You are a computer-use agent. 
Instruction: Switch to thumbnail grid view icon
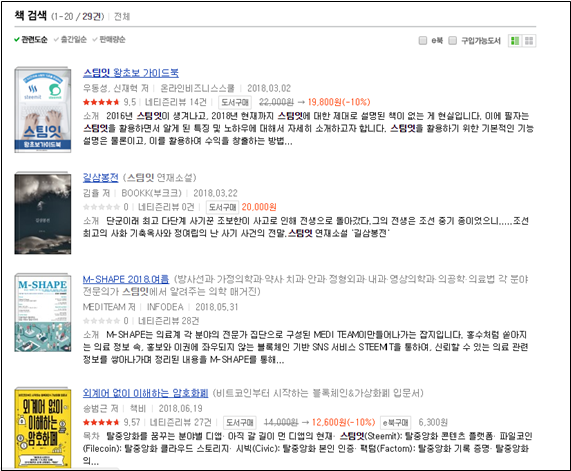pos(529,41)
